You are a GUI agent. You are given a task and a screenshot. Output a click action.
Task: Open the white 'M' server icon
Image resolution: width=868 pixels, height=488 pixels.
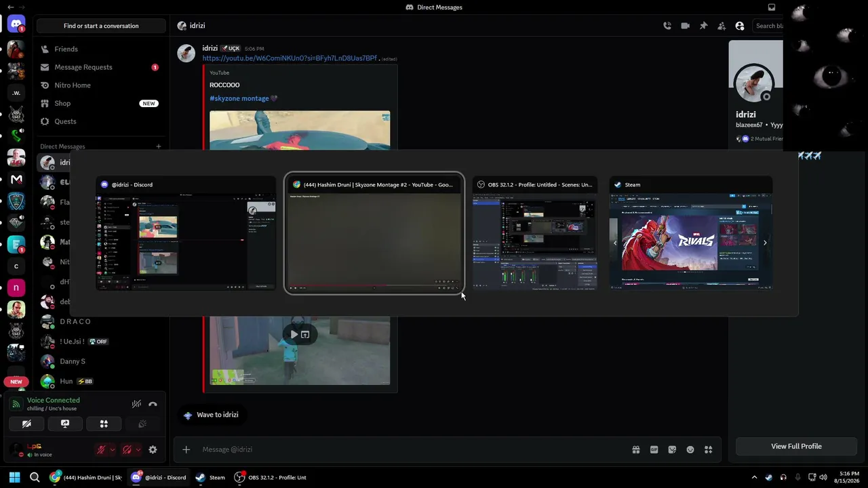[x=16, y=180]
